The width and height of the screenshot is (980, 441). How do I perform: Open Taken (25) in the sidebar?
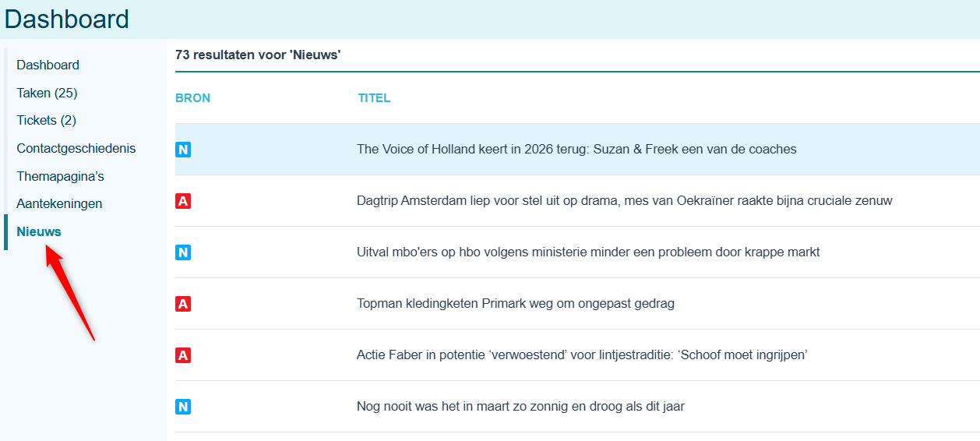click(x=47, y=93)
